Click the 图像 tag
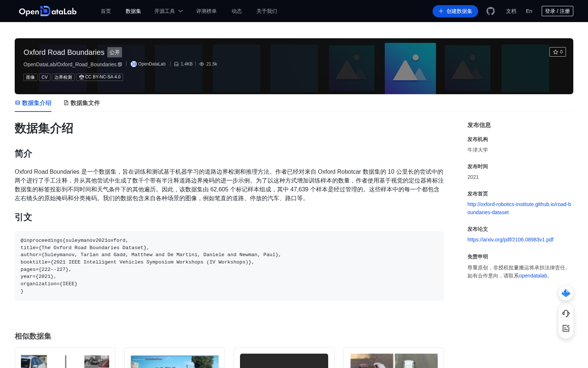This screenshot has height=368, width=588. pyautogui.click(x=31, y=77)
